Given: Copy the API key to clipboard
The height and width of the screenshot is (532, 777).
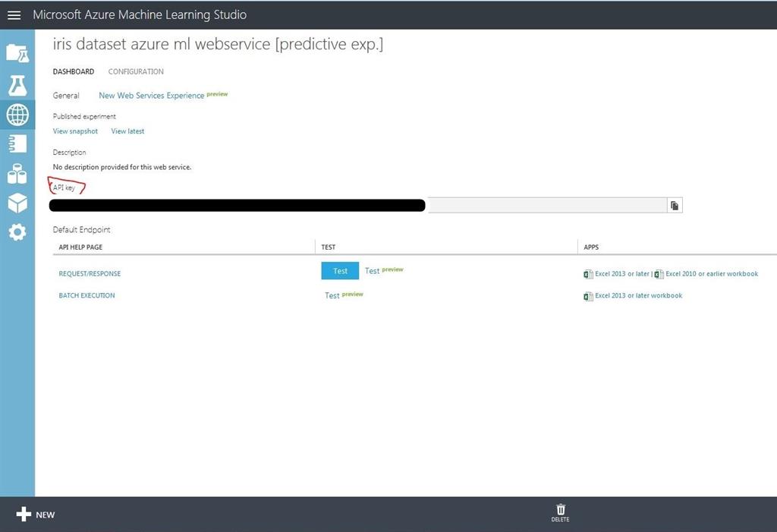Looking at the screenshot, I should 675,205.
